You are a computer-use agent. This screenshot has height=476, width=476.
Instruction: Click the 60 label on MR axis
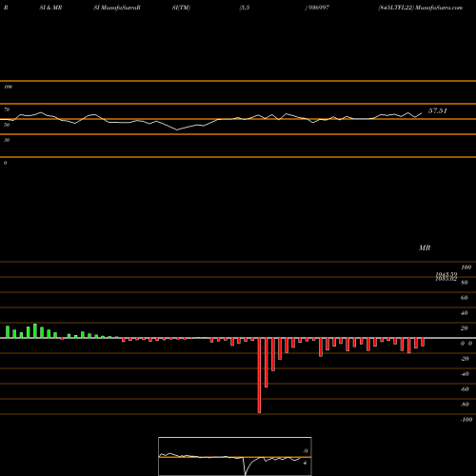[465, 298]
